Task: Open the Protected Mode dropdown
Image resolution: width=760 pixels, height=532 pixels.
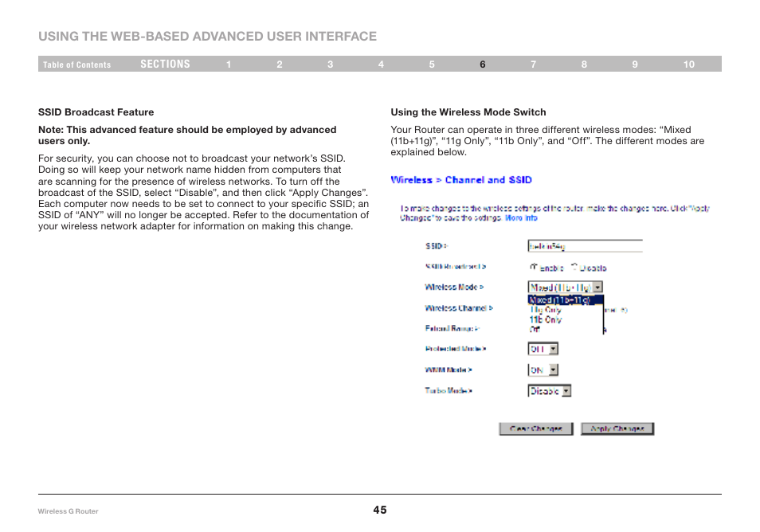Action: point(543,349)
